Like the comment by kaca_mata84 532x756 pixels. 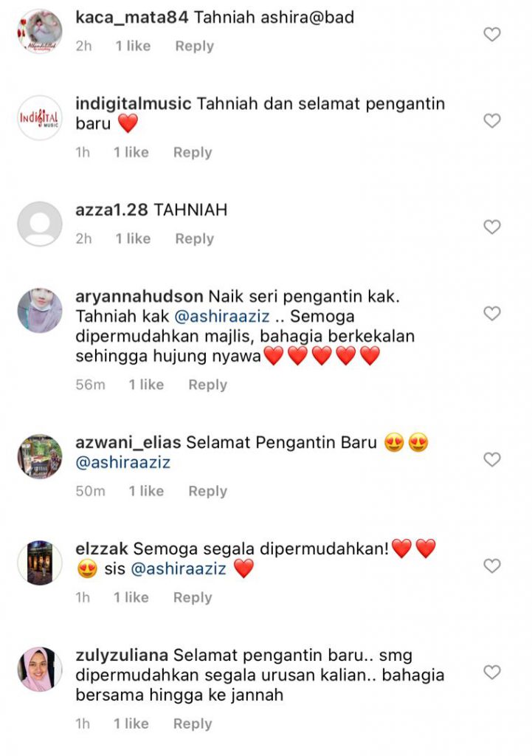point(492,34)
